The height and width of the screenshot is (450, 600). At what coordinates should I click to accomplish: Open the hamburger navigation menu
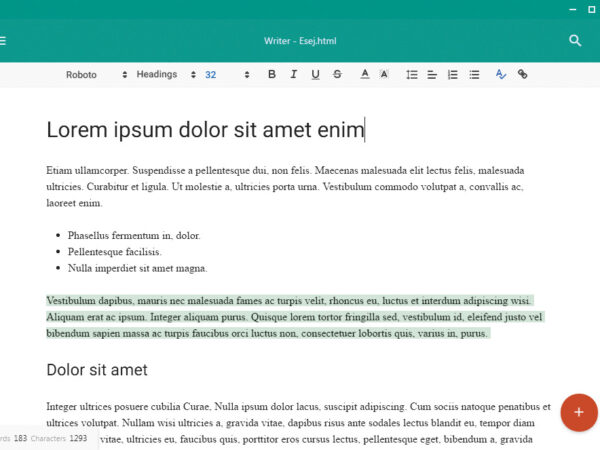pyautogui.click(x=4, y=41)
